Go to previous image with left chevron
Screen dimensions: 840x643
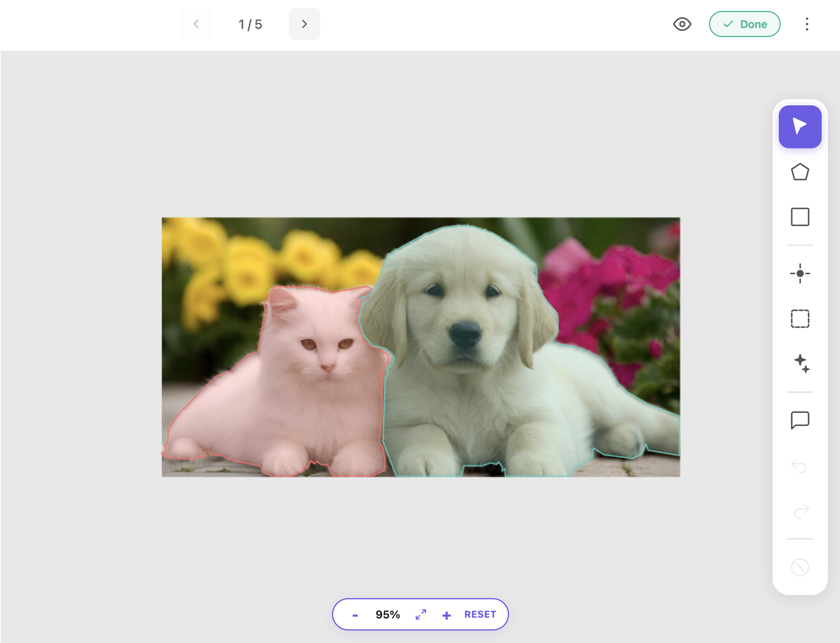tap(196, 24)
